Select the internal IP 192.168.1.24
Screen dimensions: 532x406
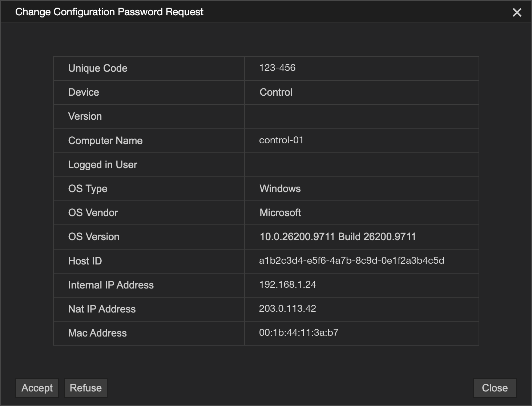287,284
